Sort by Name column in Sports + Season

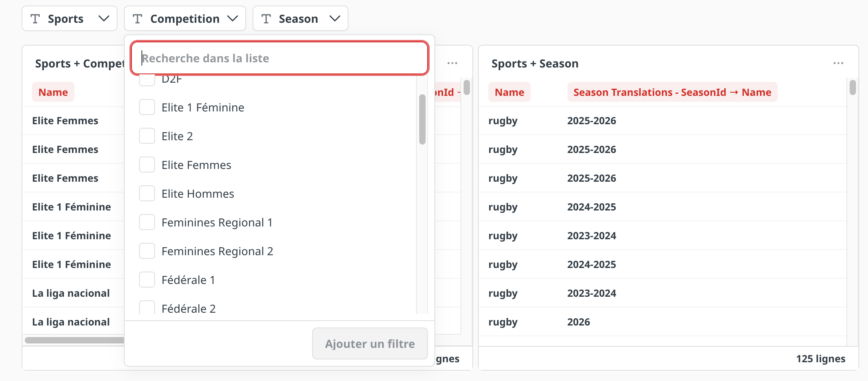[x=509, y=92]
